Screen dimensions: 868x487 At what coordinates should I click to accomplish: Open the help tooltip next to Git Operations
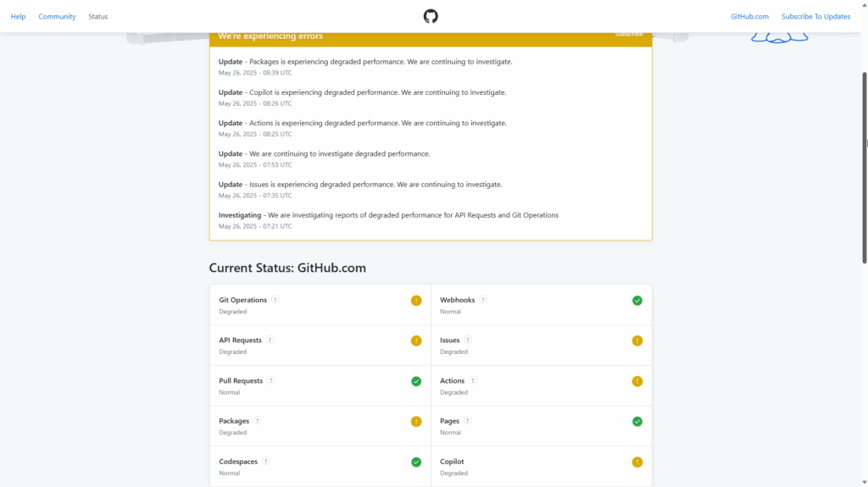coord(275,299)
